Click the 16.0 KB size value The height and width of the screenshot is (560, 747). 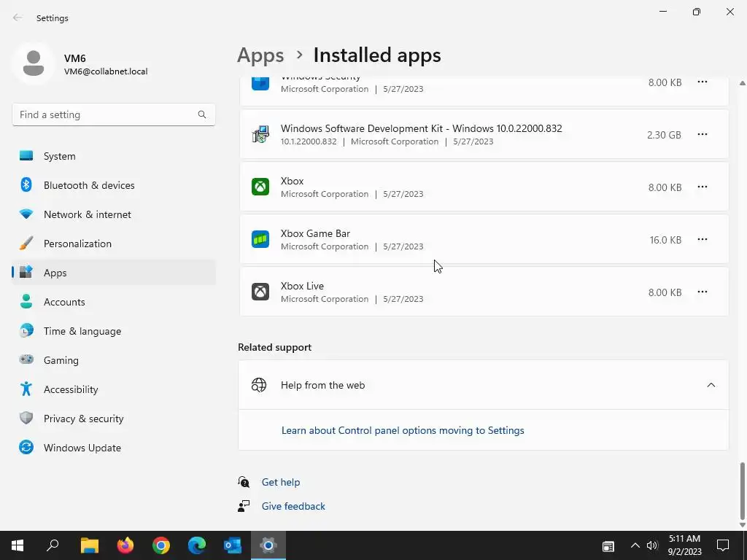pos(665,240)
